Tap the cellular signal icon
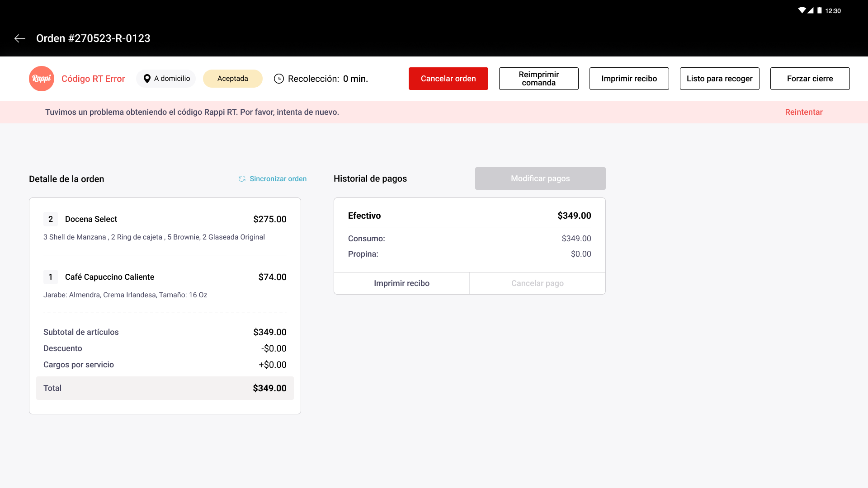 (x=811, y=10)
